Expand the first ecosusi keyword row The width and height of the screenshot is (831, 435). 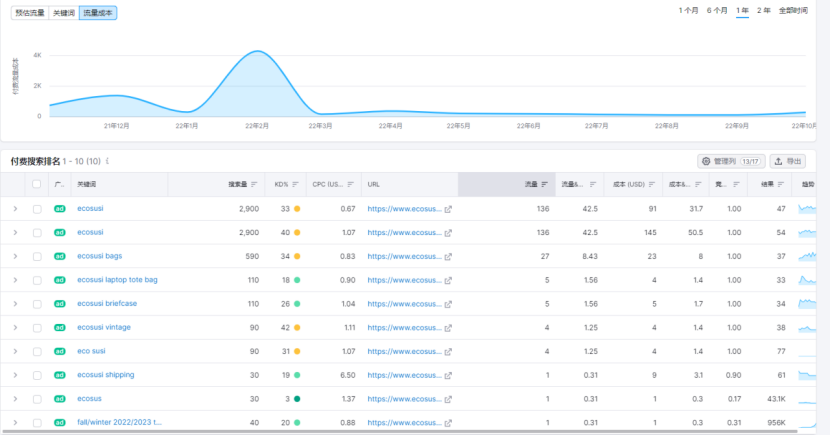click(15, 209)
